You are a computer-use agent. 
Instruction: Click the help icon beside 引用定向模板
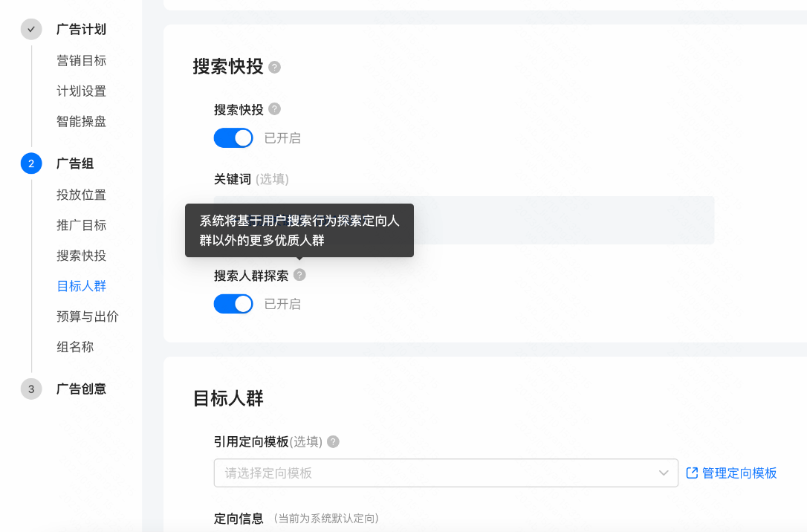click(332, 441)
